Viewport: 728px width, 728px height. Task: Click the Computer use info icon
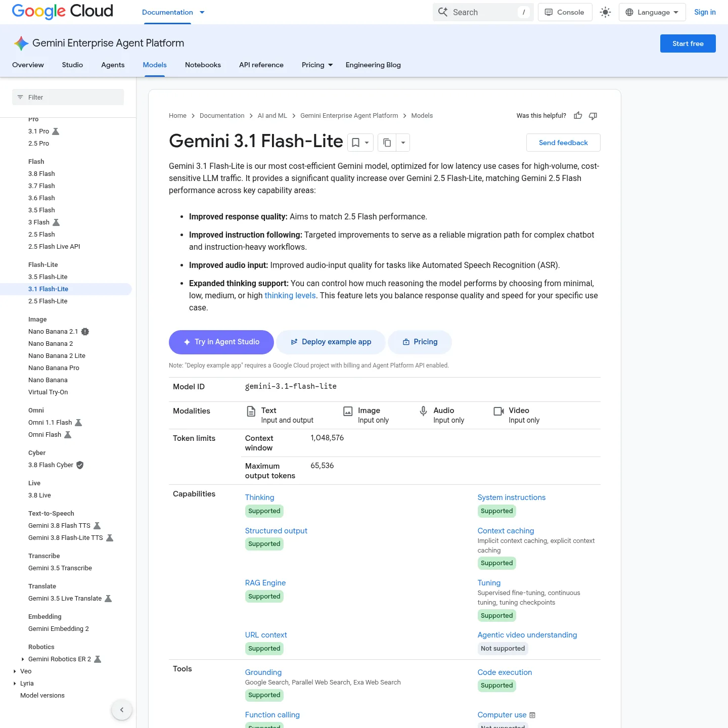pos(532,715)
